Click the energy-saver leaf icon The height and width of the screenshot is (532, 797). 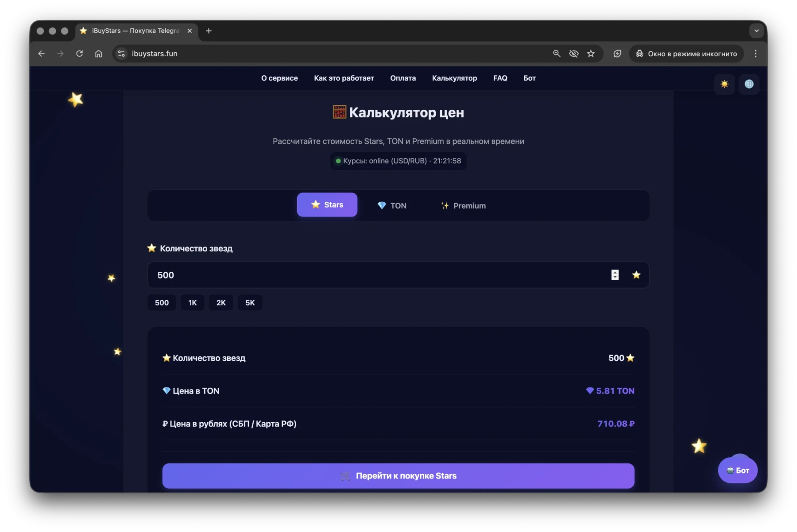(617, 54)
